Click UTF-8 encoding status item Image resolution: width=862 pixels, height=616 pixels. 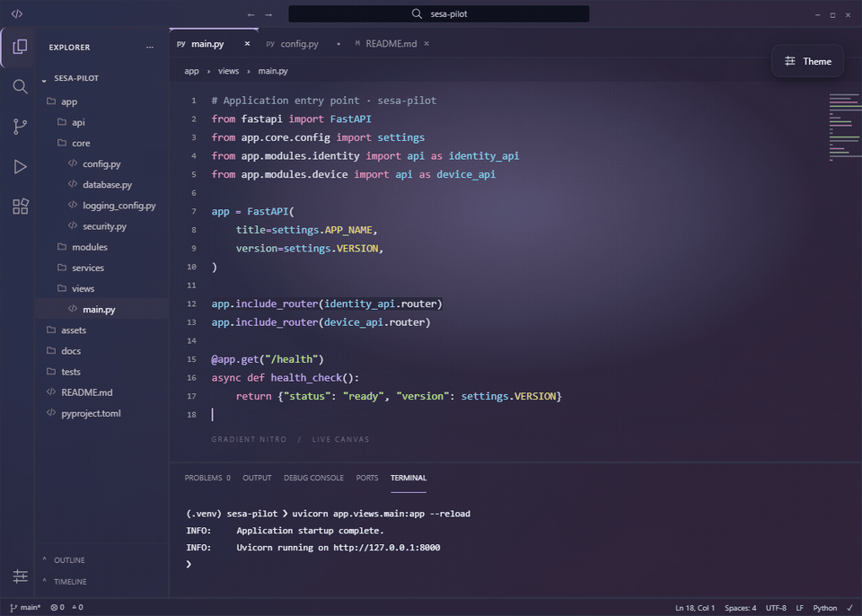776,608
